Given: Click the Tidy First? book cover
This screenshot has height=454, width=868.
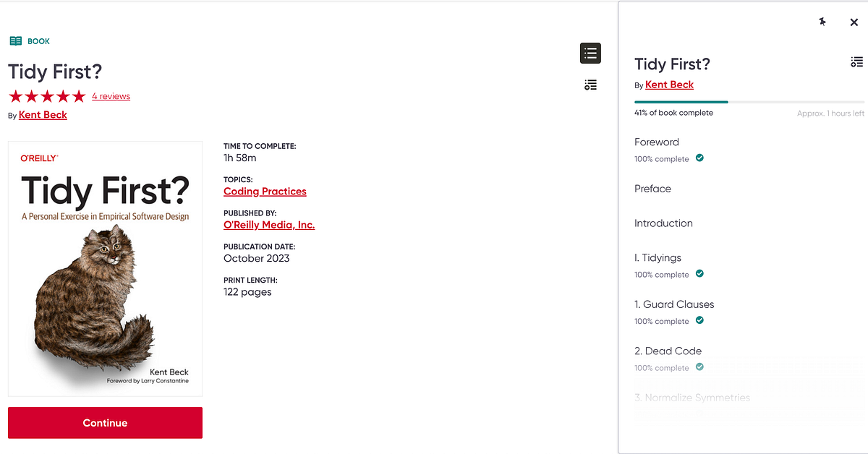Looking at the screenshot, I should (x=105, y=269).
